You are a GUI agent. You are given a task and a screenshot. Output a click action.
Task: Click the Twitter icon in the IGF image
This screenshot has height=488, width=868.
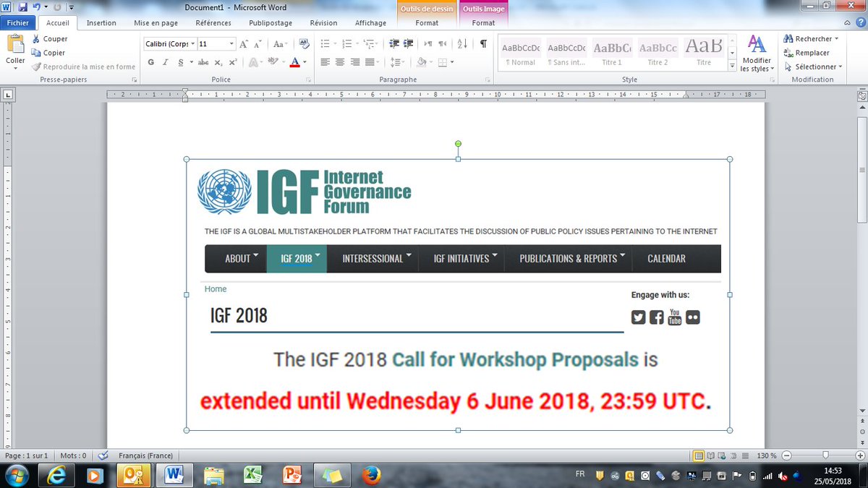pos(638,317)
